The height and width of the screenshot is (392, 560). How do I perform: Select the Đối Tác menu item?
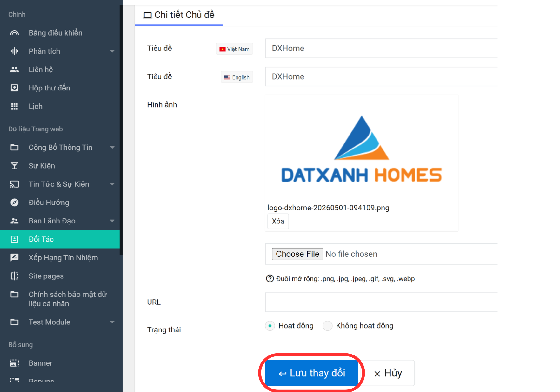(x=60, y=239)
